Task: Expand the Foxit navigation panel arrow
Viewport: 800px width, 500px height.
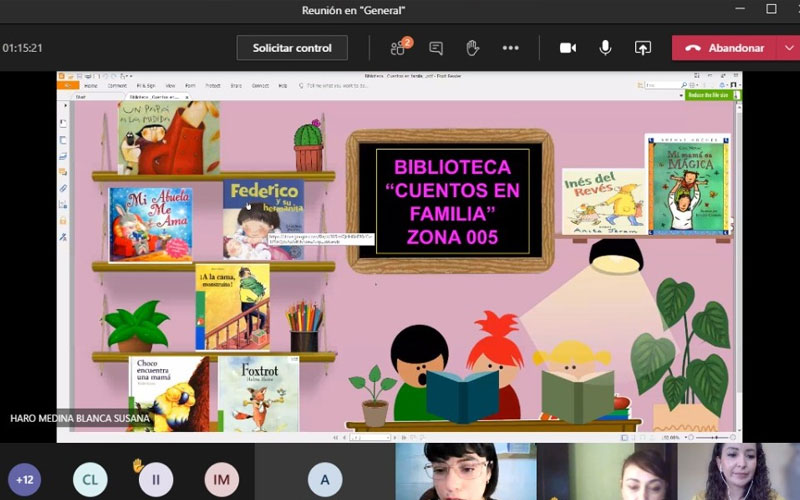Action: click(65, 106)
